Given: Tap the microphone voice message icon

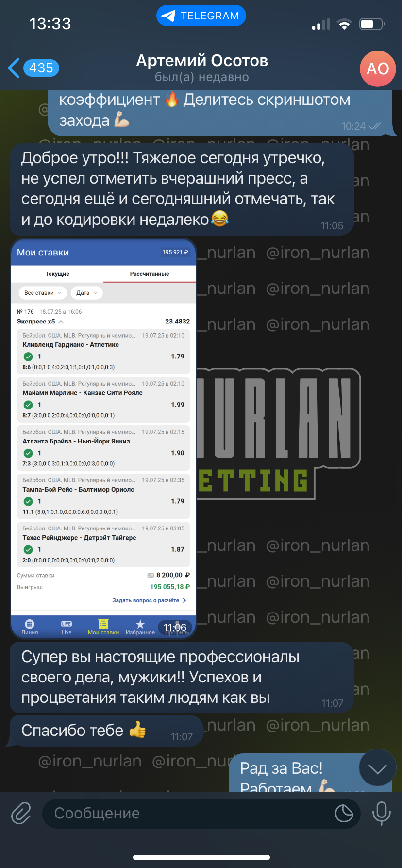Looking at the screenshot, I should point(381,813).
